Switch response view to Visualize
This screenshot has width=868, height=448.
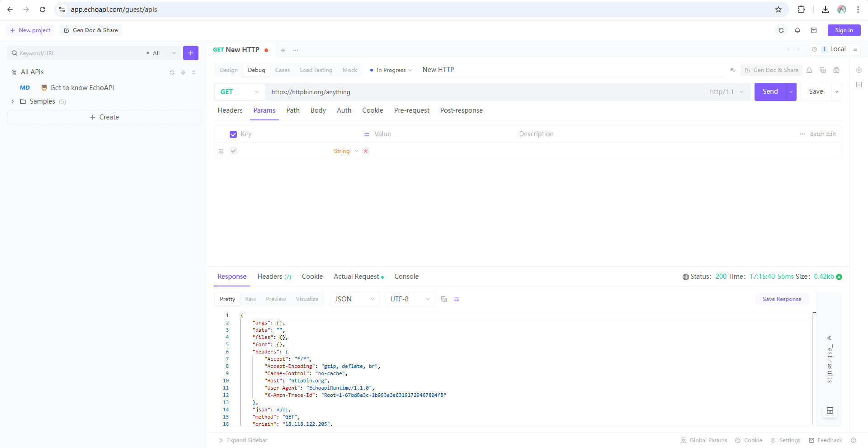307,299
